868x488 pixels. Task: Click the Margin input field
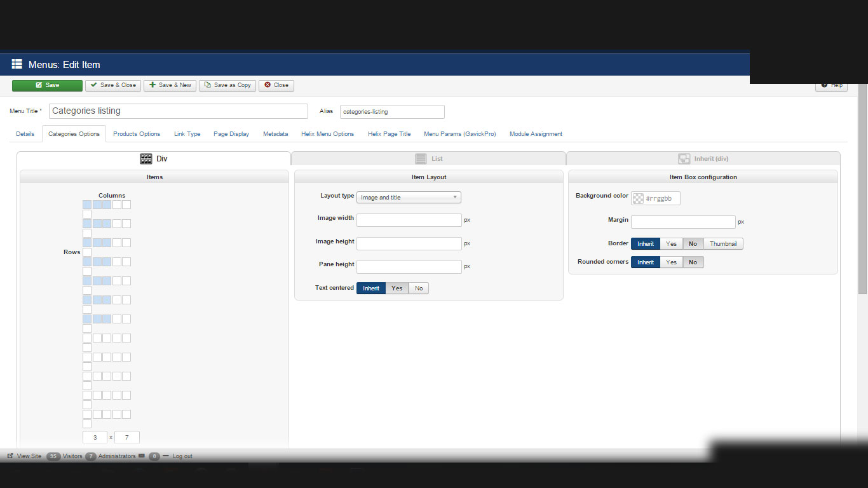(x=683, y=222)
